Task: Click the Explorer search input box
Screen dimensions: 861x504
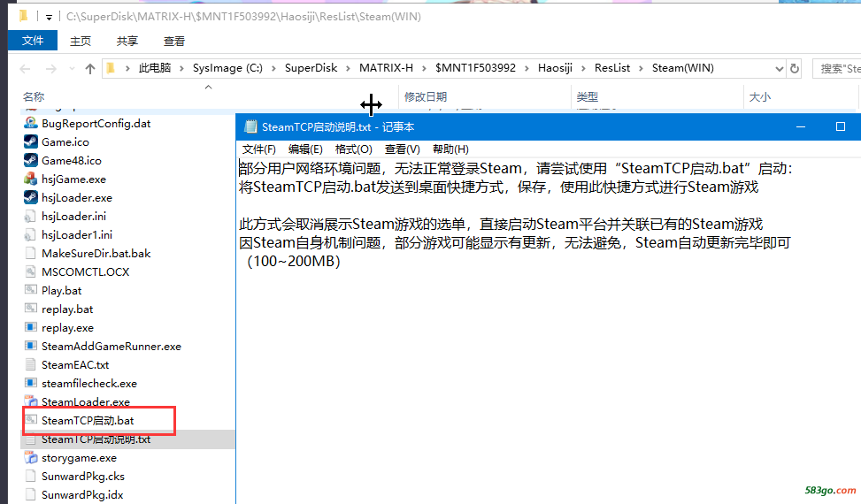Action: [838, 69]
